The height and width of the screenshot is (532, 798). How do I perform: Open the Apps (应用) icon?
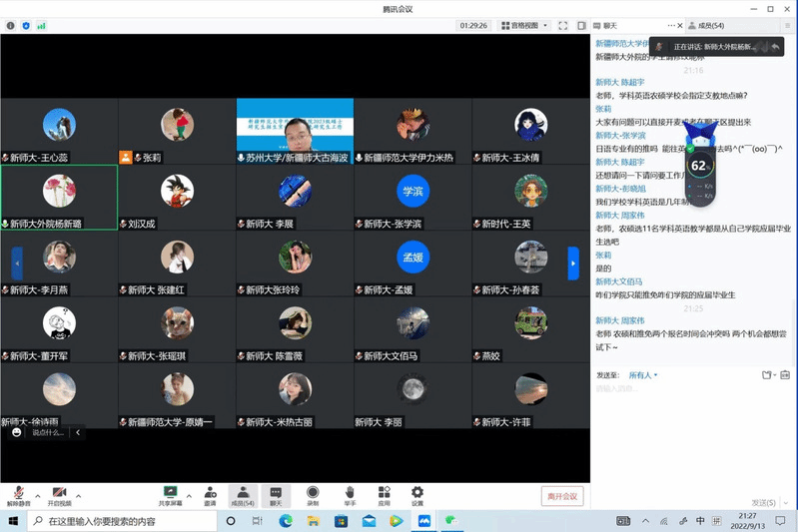click(x=384, y=495)
